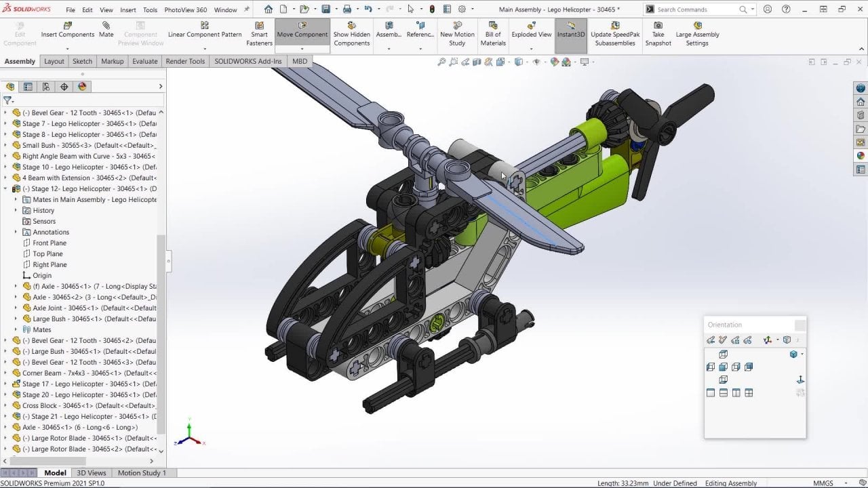868x488 pixels.
Task: Click Large Assembly Settings button
Action: [697, 34]
